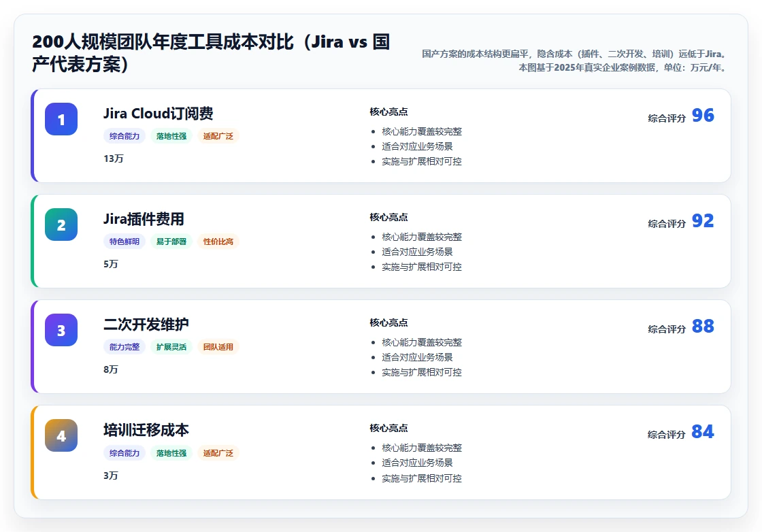Image resolution: width=762 pixels, height=532 pixels.
Task: Click the 团队适用 tag
Action: coord(218,347)
